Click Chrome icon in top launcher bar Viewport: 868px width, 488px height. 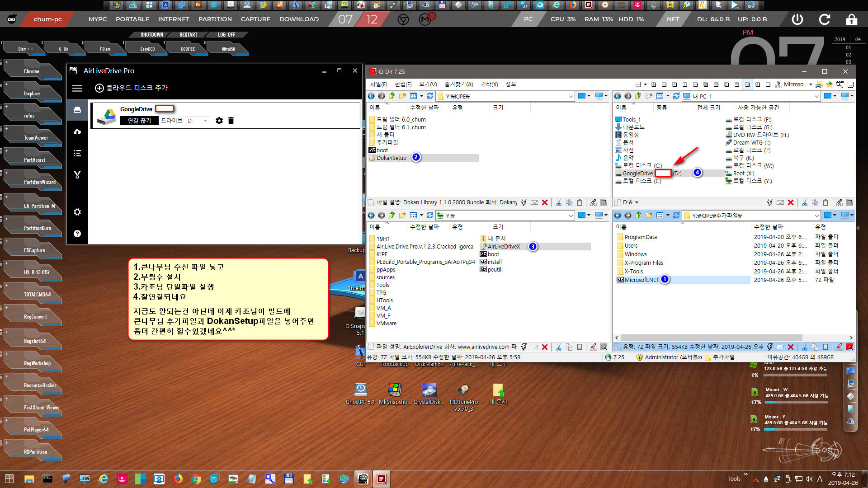[x=403, y=19]
